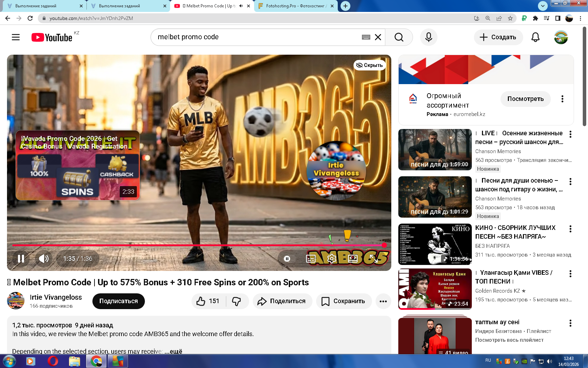Toggle the autoplay switch in player

pos(287,259)
